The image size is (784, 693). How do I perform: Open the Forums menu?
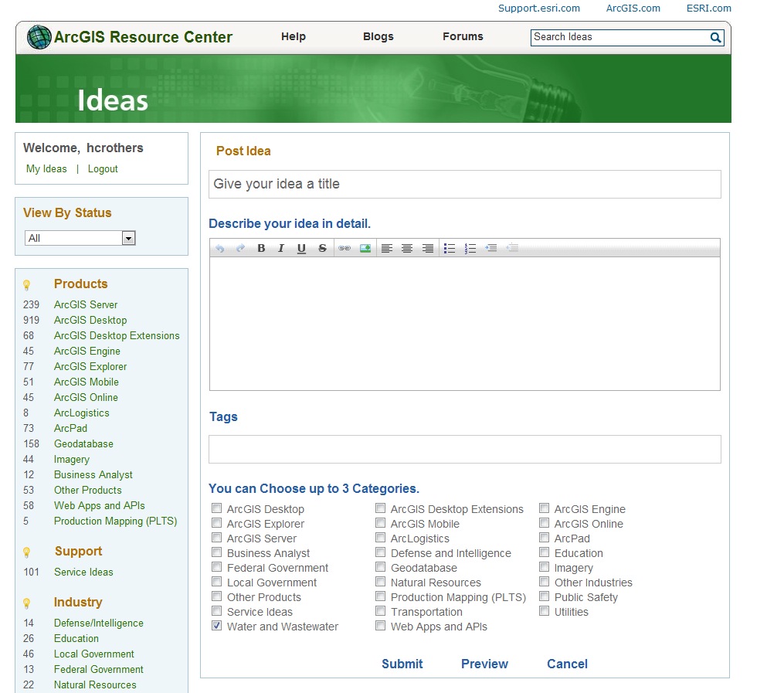click(463, 36)
